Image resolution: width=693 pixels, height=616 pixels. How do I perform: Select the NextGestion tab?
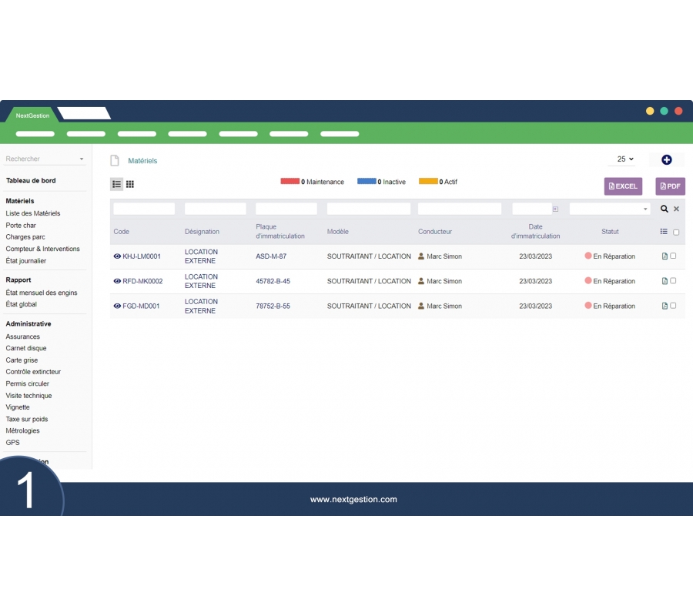32,115
